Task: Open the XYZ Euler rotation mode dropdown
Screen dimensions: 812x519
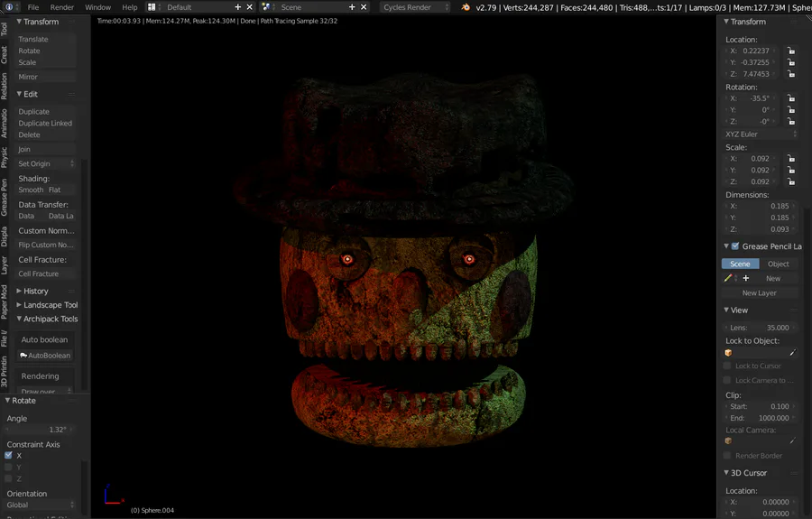Action: (760, 134)
